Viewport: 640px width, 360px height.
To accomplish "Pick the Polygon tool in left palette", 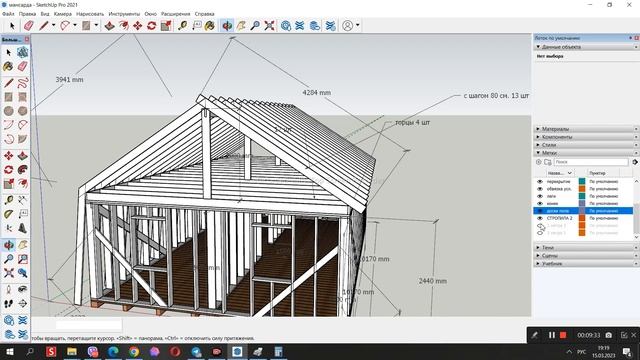I will [x=22, y=111].
